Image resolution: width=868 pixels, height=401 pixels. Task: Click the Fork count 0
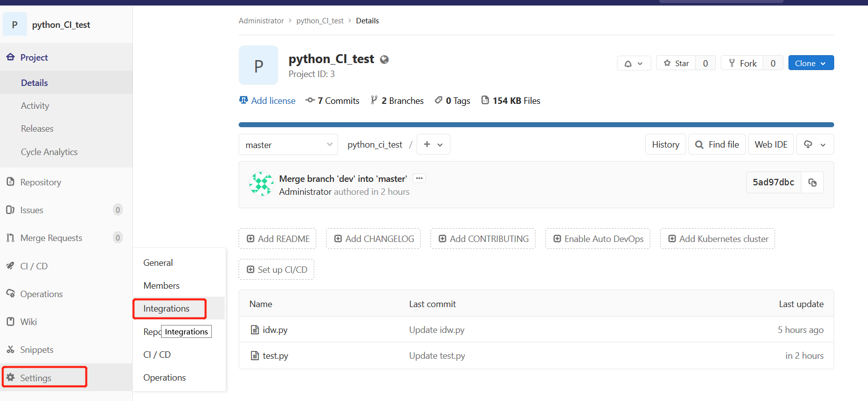pyautogui.click(x=773, y=63)
